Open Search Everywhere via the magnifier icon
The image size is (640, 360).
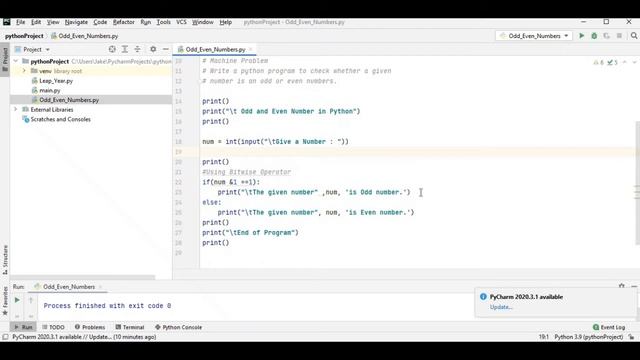click(634, 36)
